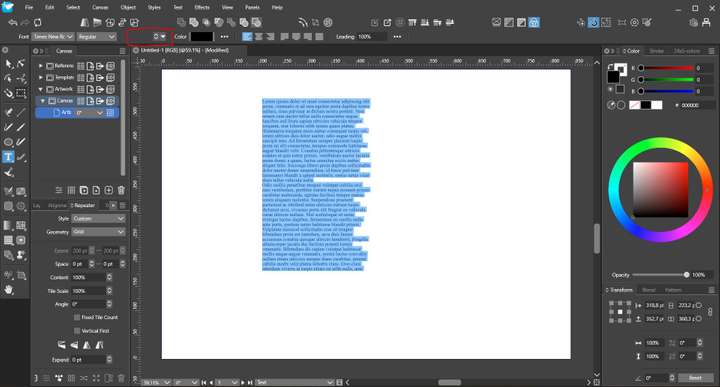The height and width of the screenshot is (387, 720).
Task: Click the export share icon in the toolbar
Action: tap(387, 22)
